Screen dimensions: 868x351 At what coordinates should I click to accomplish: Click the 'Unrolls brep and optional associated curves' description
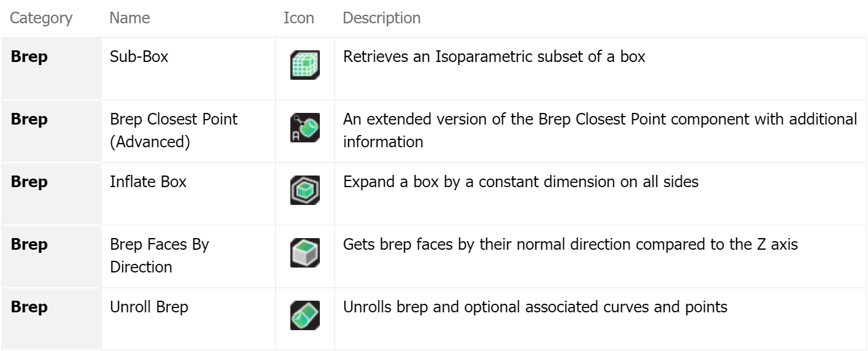click(x=535, y=307)
